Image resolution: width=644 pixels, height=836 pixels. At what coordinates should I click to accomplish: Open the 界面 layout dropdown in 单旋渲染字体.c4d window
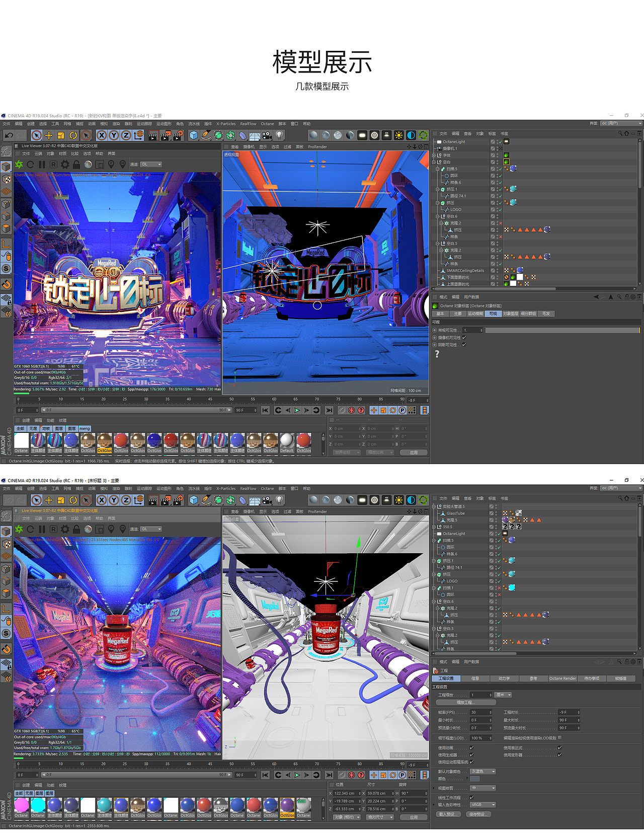click(621, 123)
